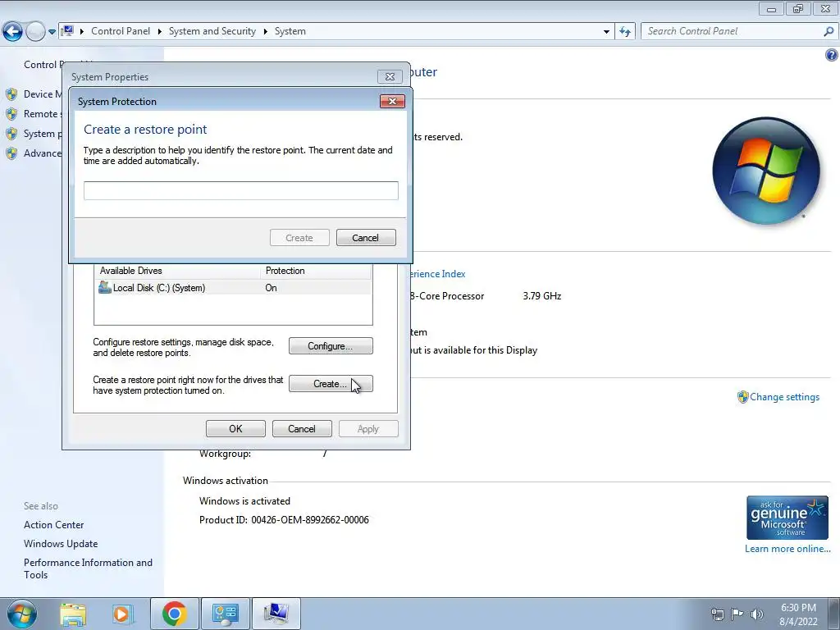Click the Apply button in System Properties

(368, 428)
